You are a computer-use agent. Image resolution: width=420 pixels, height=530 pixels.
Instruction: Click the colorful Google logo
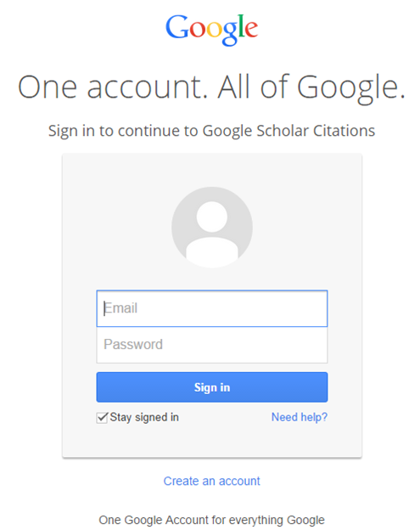coord(211,30)
